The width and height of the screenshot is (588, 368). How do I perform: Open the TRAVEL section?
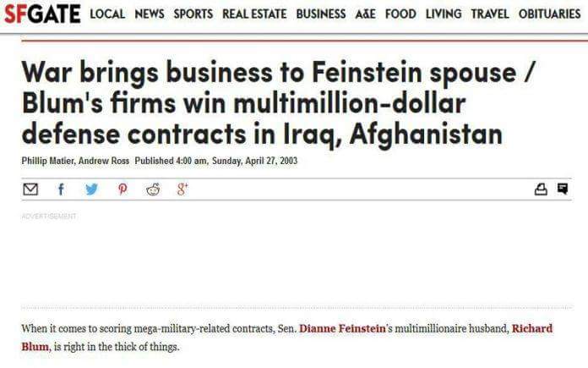click(x=490, y=14)
